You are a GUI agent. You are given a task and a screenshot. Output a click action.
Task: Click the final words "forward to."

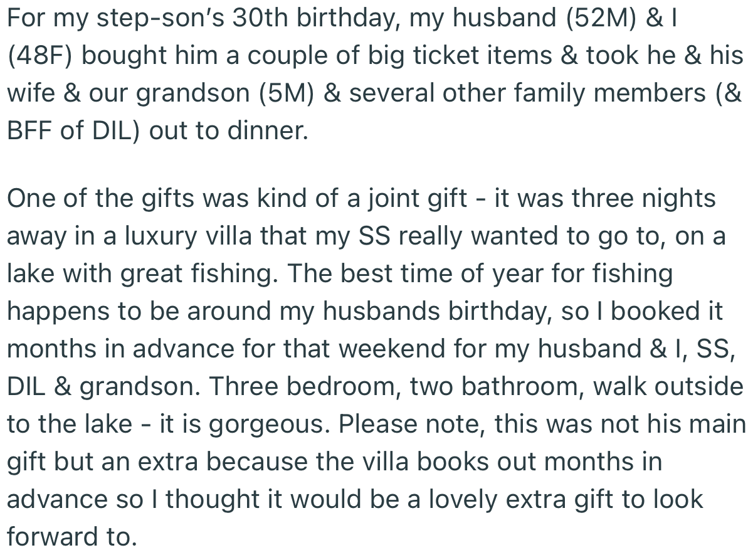tap(71, 536)
